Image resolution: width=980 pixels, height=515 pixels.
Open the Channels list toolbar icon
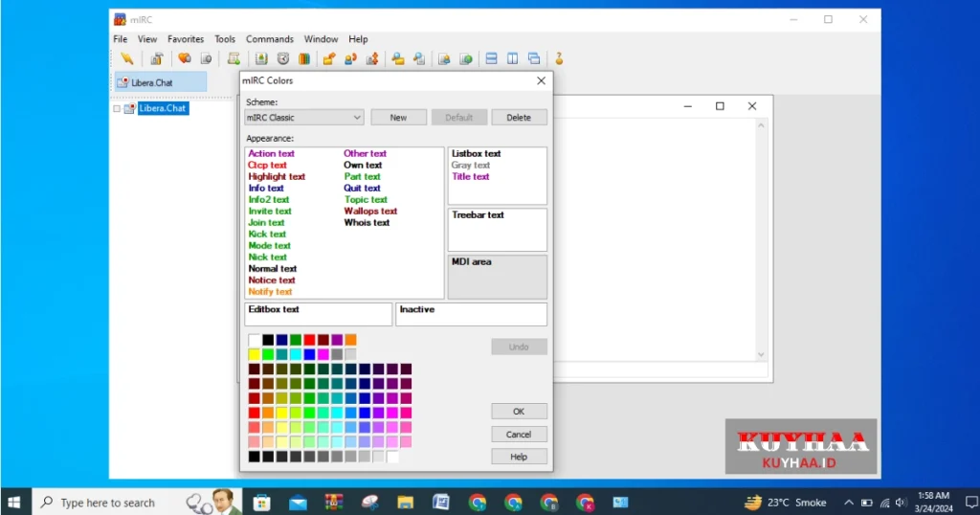[206, 58]
